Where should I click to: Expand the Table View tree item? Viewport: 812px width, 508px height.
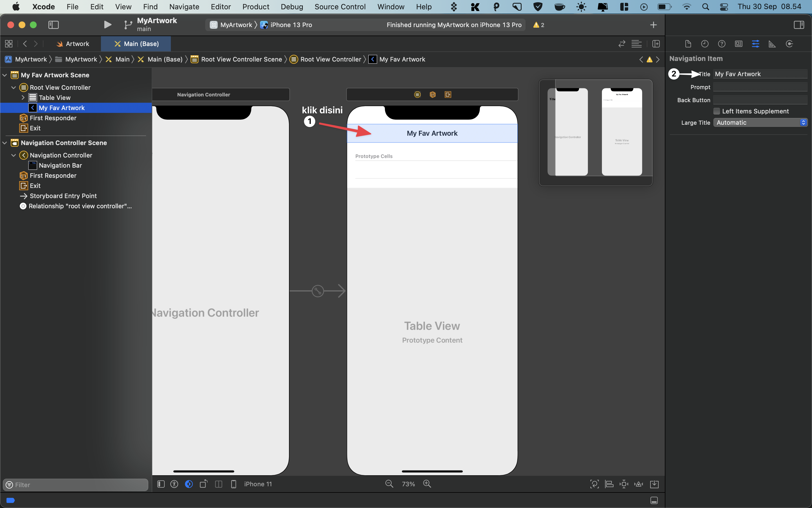[23, 97]
